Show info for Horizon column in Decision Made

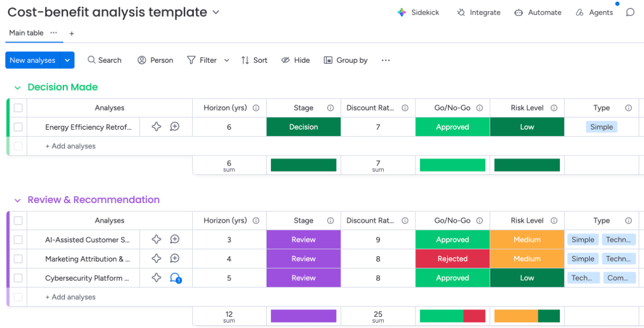click(256, 108)
